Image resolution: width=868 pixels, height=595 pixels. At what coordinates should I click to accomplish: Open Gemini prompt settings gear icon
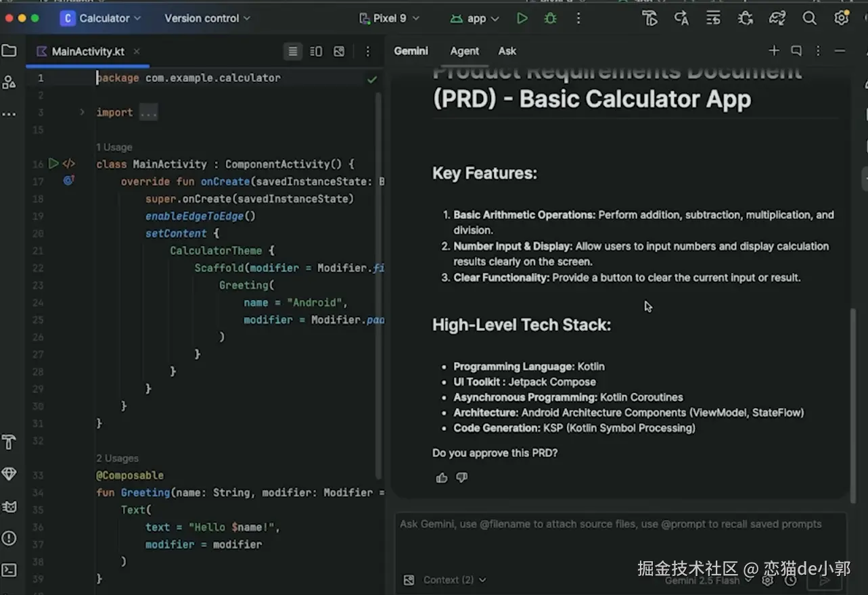[x=768, y=579]
